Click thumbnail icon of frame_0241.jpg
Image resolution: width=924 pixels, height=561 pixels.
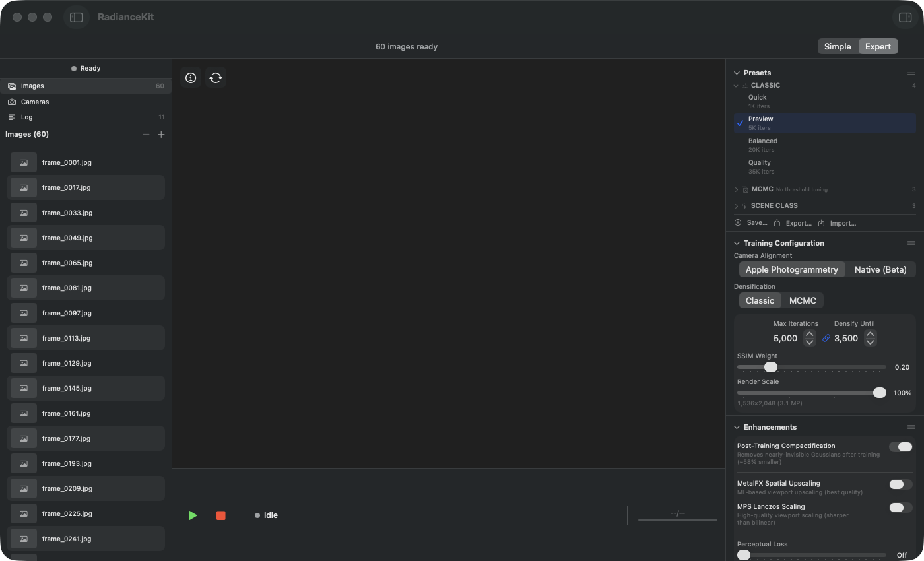(24, 539)
